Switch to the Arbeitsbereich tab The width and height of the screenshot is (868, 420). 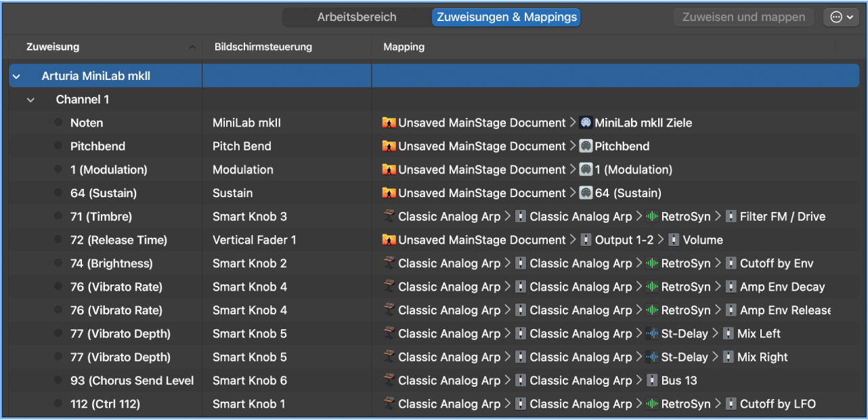click(x=357, y=17)
